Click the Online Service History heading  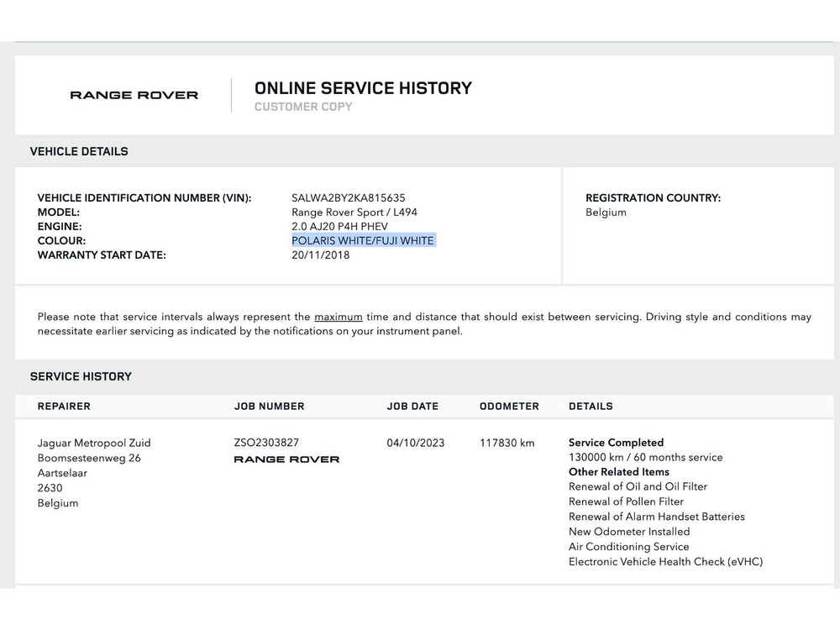[x=363, y=88]
